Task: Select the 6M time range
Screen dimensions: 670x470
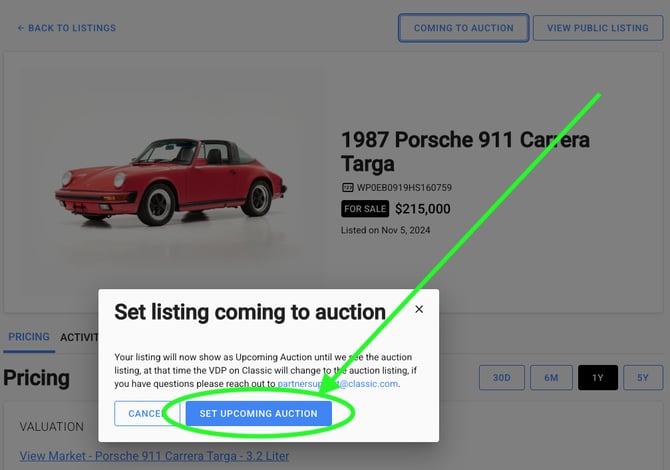Action: pos(550,378)
